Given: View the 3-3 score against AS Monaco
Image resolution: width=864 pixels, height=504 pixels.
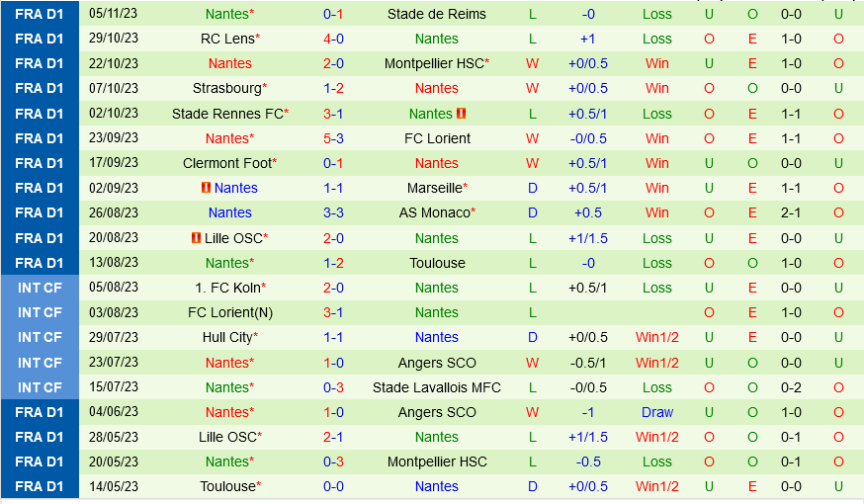Looking at the screenshot, I should pyautogui.click(x=333, y=212).
